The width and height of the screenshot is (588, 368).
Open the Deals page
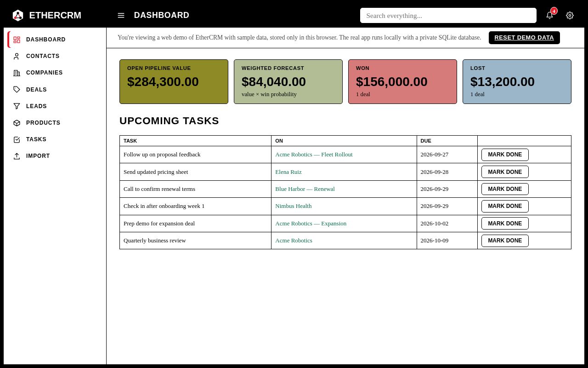(55, 90)
